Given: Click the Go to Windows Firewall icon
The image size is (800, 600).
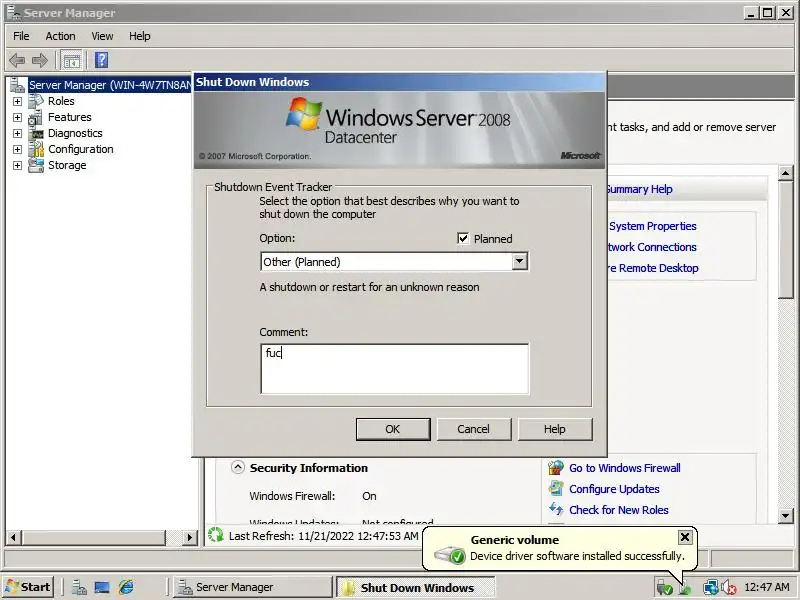Looking at the screenshot, I should (x=556, y=467).
